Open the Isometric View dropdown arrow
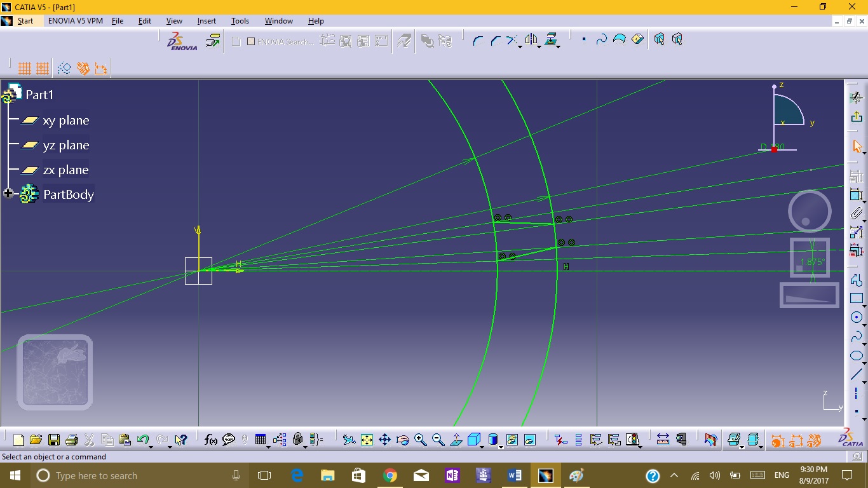This screenshot has height=488, width=868. (x=482, y=446)
